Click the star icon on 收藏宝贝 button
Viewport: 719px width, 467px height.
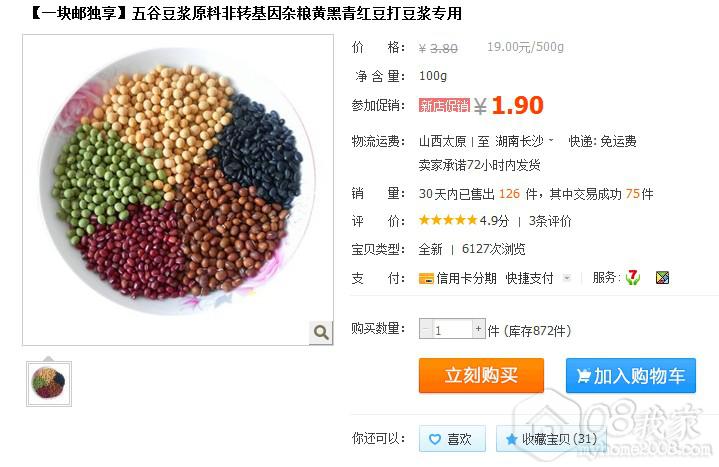click(x=511, y=439)
